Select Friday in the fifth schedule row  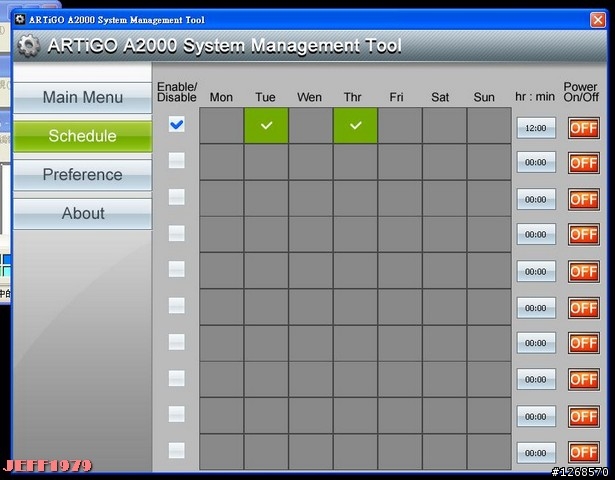pyautogui.click(x=400, y=271)
